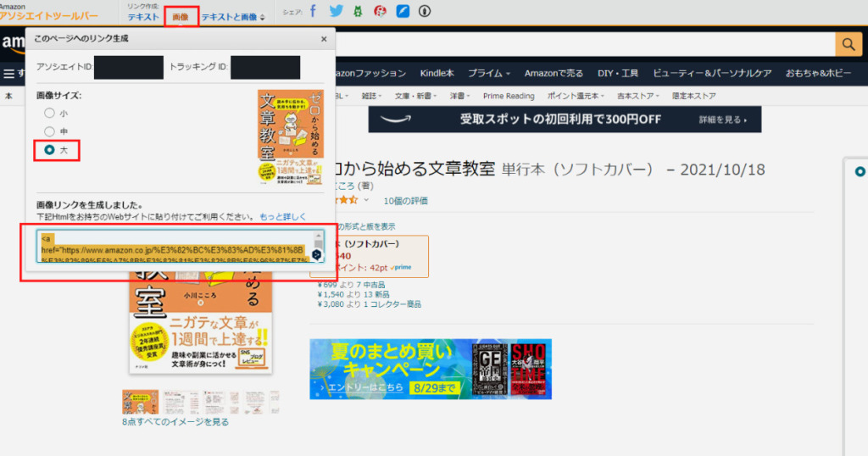868x456 pixels.
Task: Click book cover preview in popup
Action: click(x=291, y=136)
